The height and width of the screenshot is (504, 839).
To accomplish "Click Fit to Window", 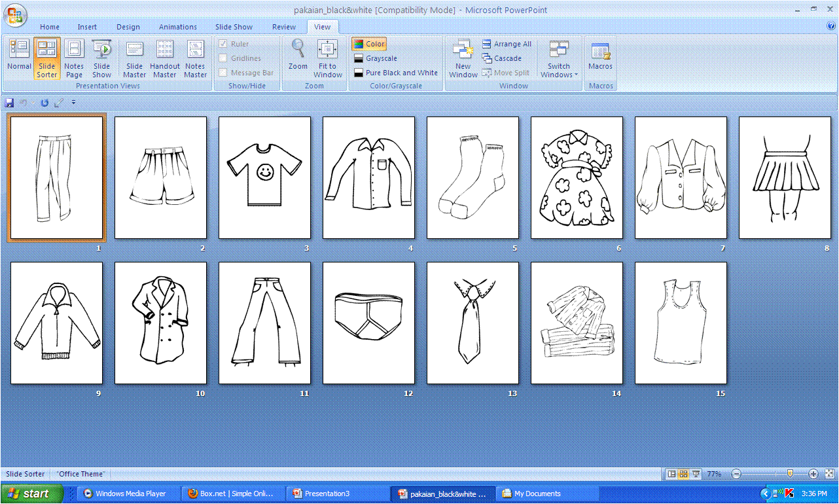I will (x=327, y=58).
